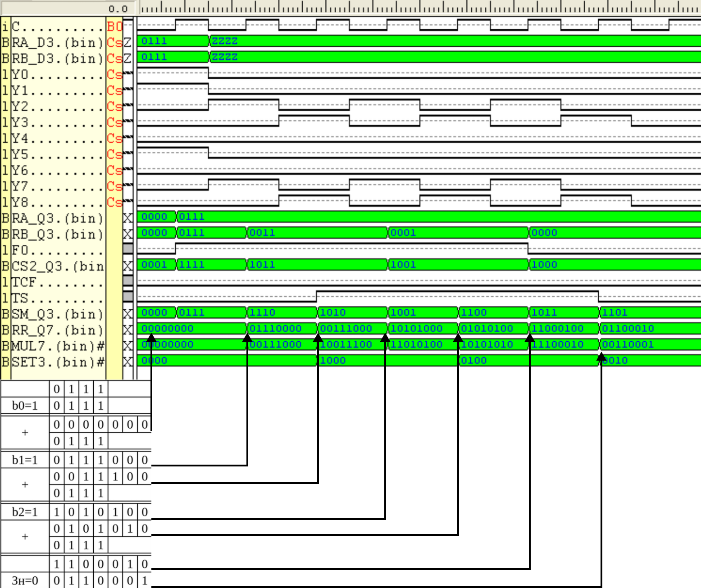Click the 'B' bus icon for RA_D3
Screen dimensions: 701x588
(x=5, y=43)
